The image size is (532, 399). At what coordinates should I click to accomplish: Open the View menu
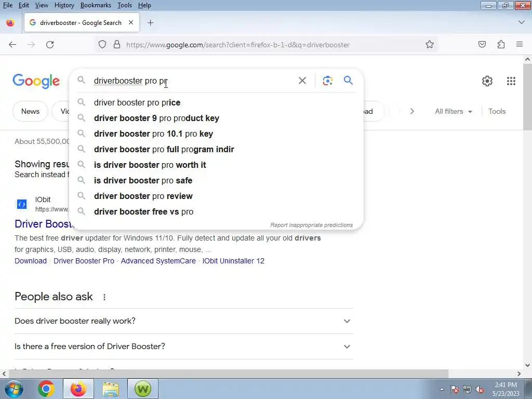pyautogui.click(x=42, y=5)
